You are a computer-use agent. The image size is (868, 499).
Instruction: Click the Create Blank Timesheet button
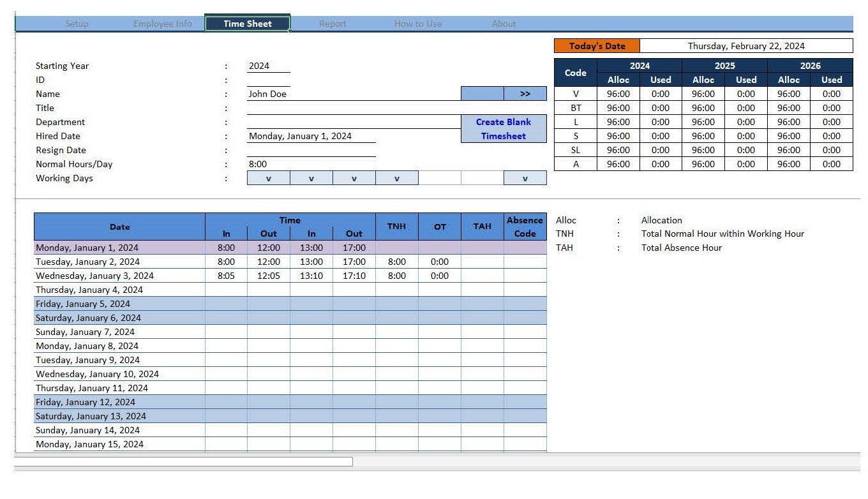click(503, 128)
